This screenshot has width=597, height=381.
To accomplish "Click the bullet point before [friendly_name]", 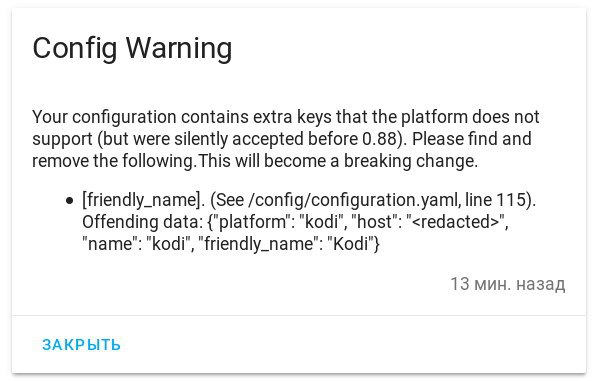I will [69, 200].
